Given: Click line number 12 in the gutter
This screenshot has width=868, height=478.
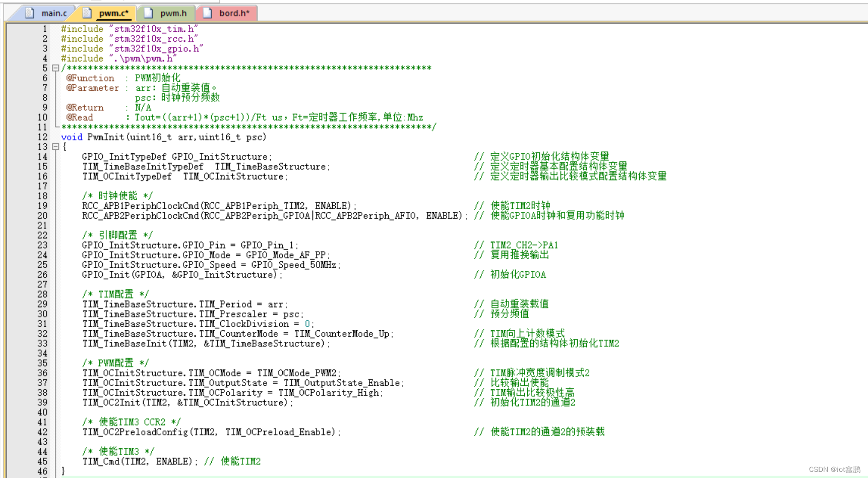Looking at the screenshot, I should [42, 137].
